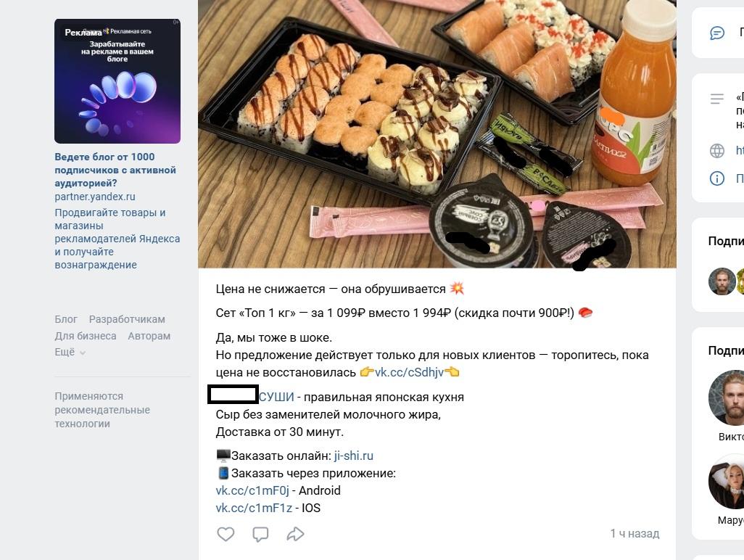The image size is (744, 560).
Task: Click the subscriber avatar above "Мару"
Action: click(x=727, y=481)
